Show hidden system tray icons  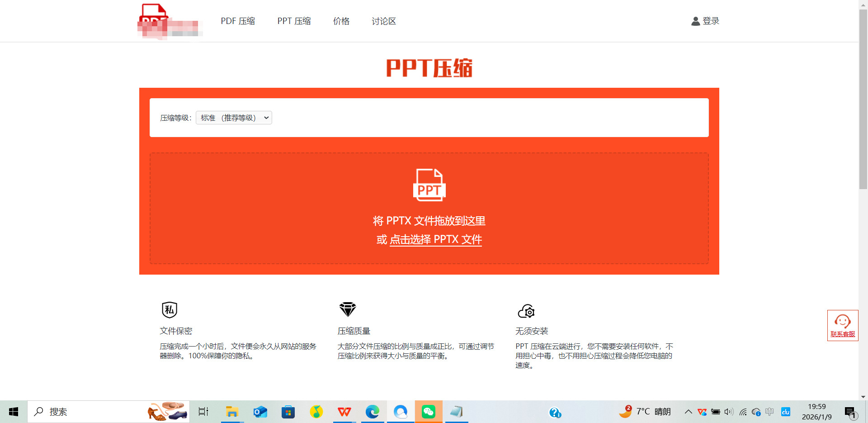point(688,412)
